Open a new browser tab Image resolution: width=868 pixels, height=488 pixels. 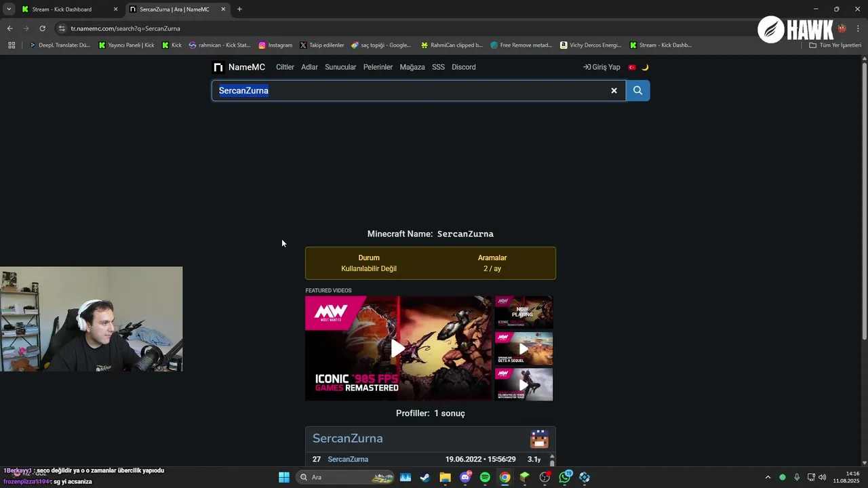click(239, 9)
